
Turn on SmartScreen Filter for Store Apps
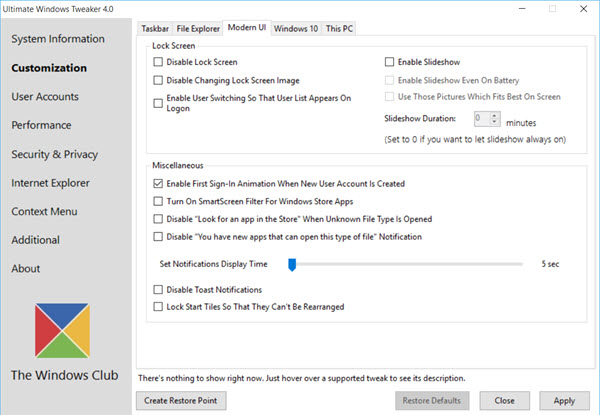click(x=158, y=201)
